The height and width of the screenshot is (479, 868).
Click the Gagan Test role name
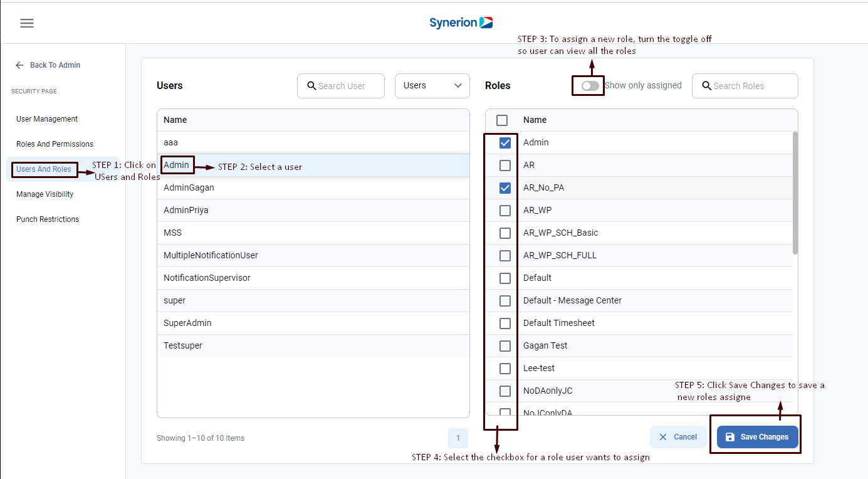(x=545, y=346)
